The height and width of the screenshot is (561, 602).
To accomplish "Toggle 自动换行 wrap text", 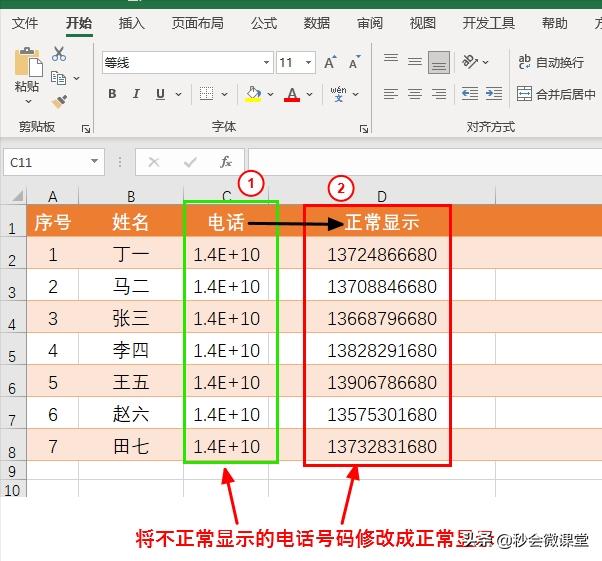I will [551, 62].
